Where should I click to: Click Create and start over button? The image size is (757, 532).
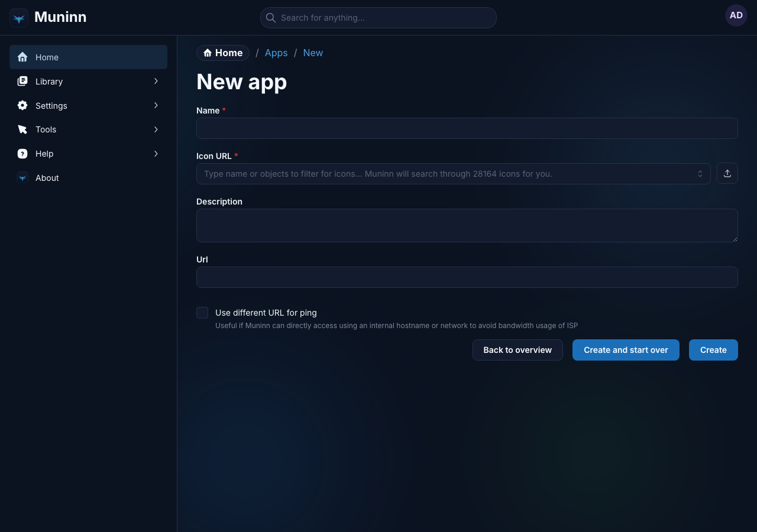coord(626,350)
